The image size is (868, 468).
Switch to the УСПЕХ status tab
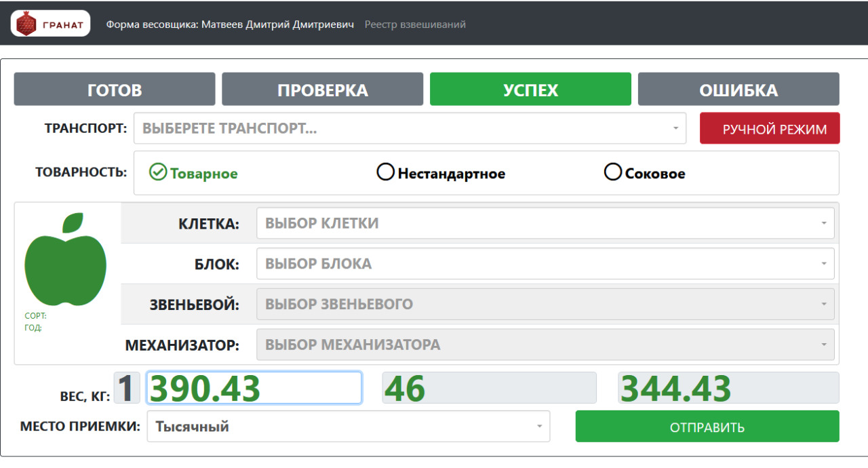[530, 89]
